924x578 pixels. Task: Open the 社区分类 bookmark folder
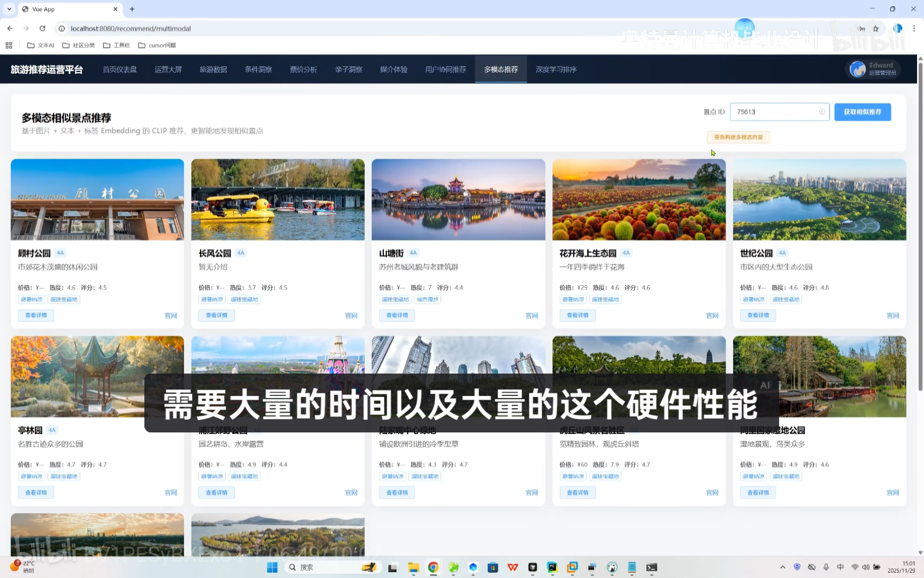click(x=79, y=45)
